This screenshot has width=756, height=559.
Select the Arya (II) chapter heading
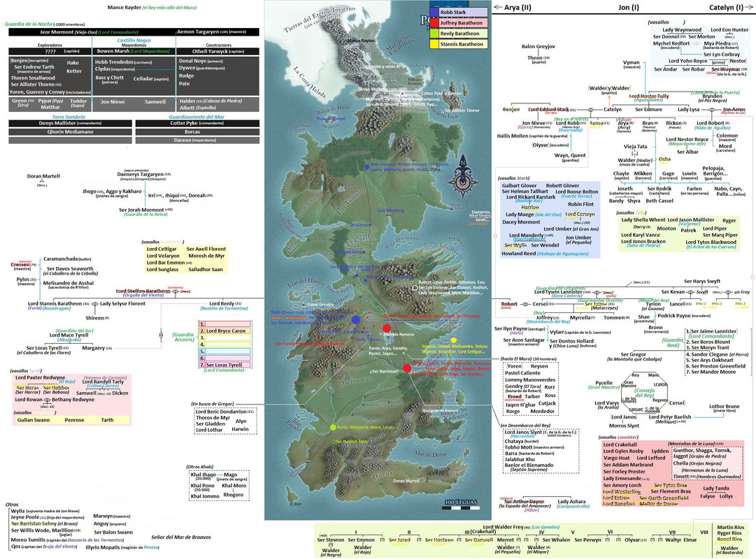[x=518, y=7]
